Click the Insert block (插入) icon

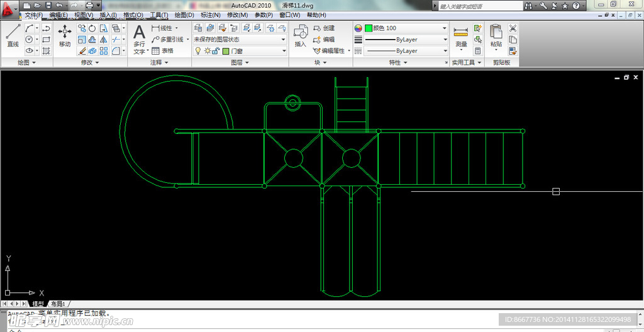301,35
